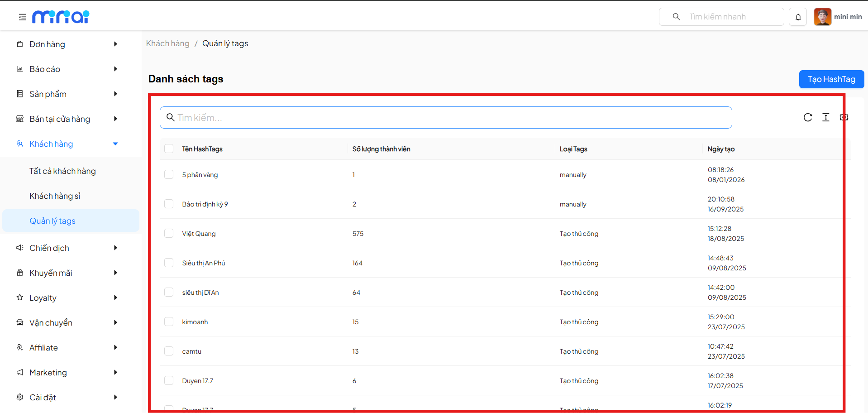Open the notification bell
This screenshot has width=868, height=413.
click(798, 17)
